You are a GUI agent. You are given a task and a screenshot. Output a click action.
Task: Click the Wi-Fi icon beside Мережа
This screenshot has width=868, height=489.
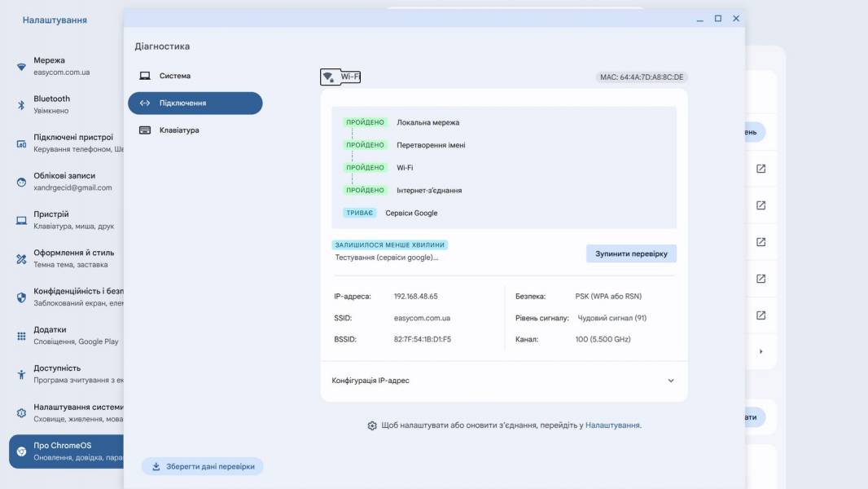pos(21,67)
